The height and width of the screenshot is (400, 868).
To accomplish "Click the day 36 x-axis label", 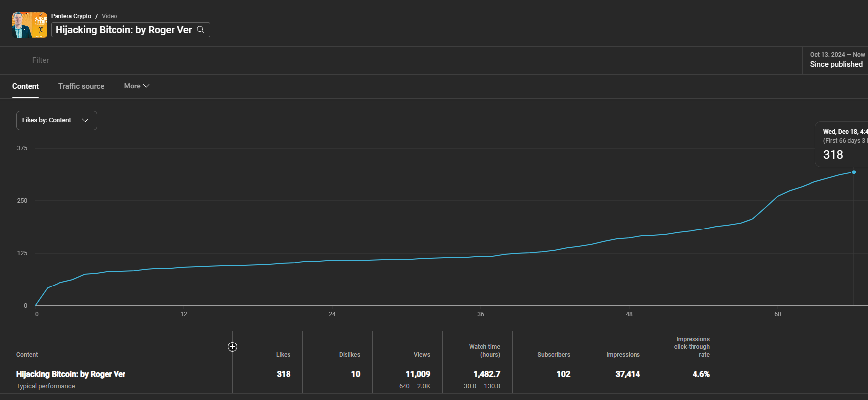I will 481,314.
